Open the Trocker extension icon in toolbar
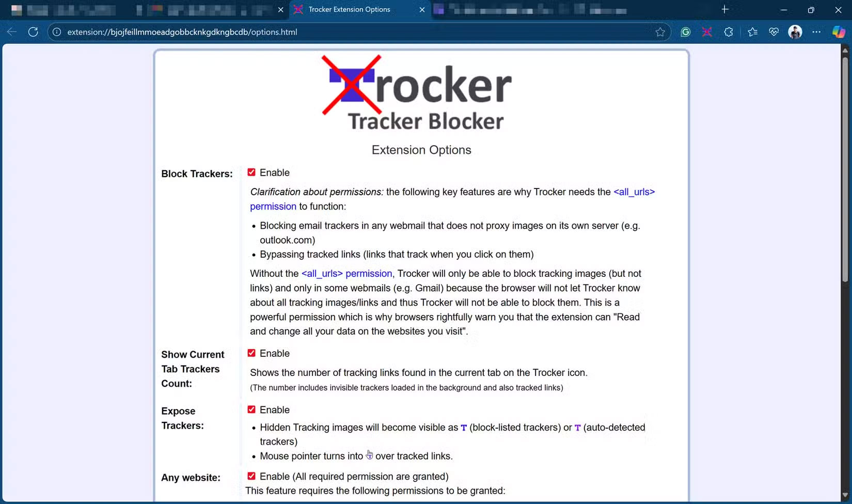 706,31
